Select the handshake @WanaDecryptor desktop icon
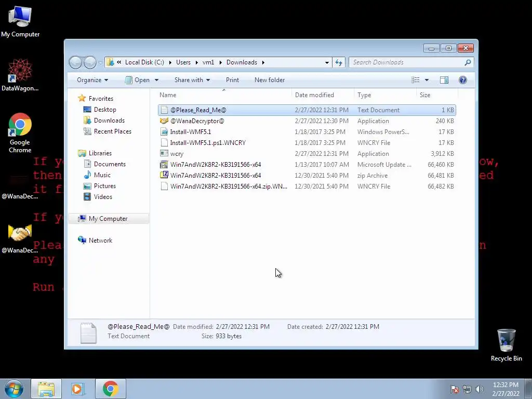This screenshot has width=532, height=399. 20,239
